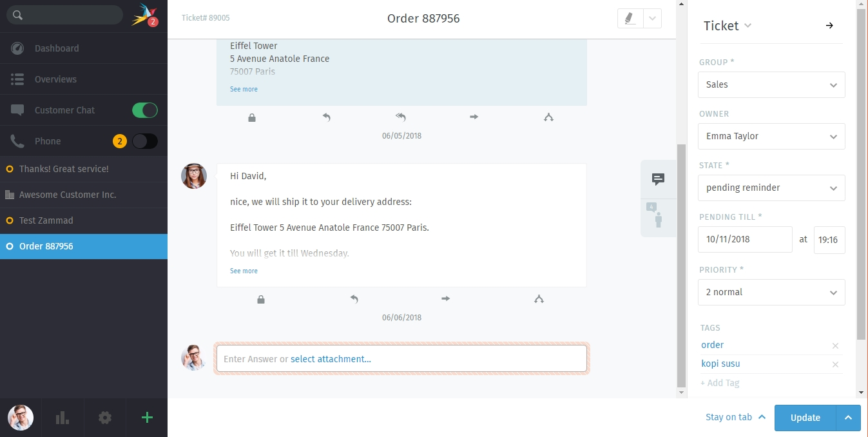
Task: Click the customer person sidebar tab icon
Action: pos(658,218)
